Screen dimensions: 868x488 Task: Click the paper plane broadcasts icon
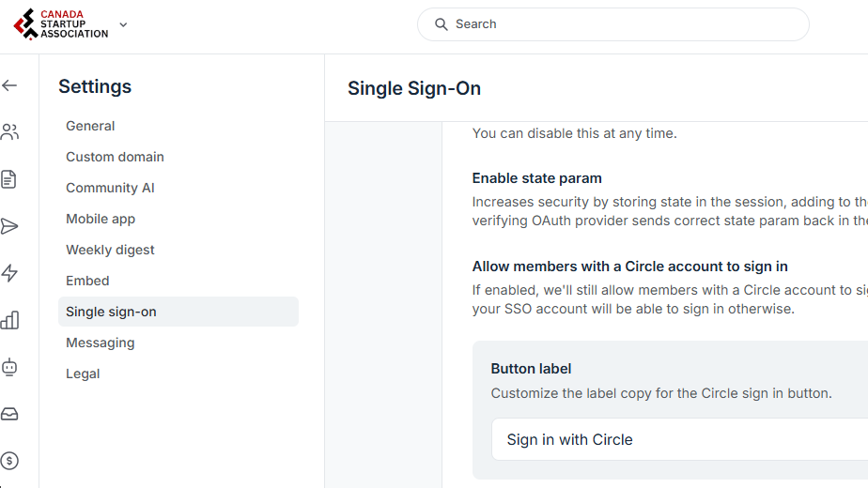tap(9, 226)
